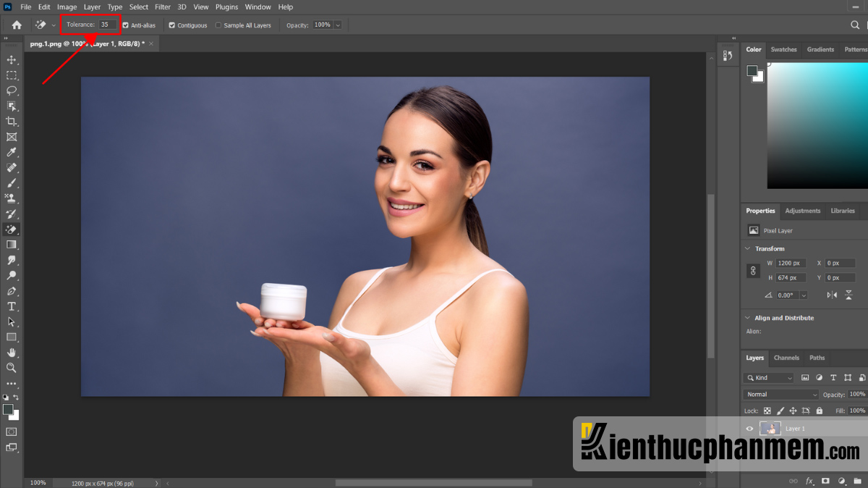Toggle lock image pixels
Image resolution: width=868 pixels, height=488 pixels.
coord(780,411)
